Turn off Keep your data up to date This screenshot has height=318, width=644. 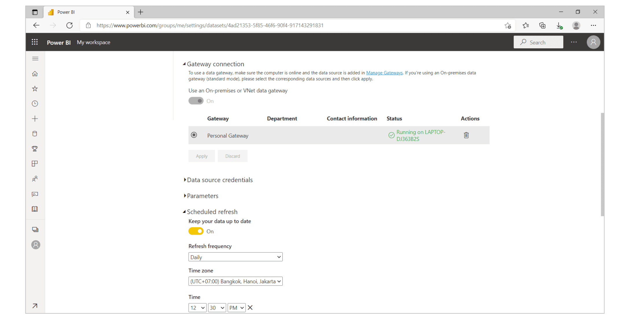click(x=196, y=231)
